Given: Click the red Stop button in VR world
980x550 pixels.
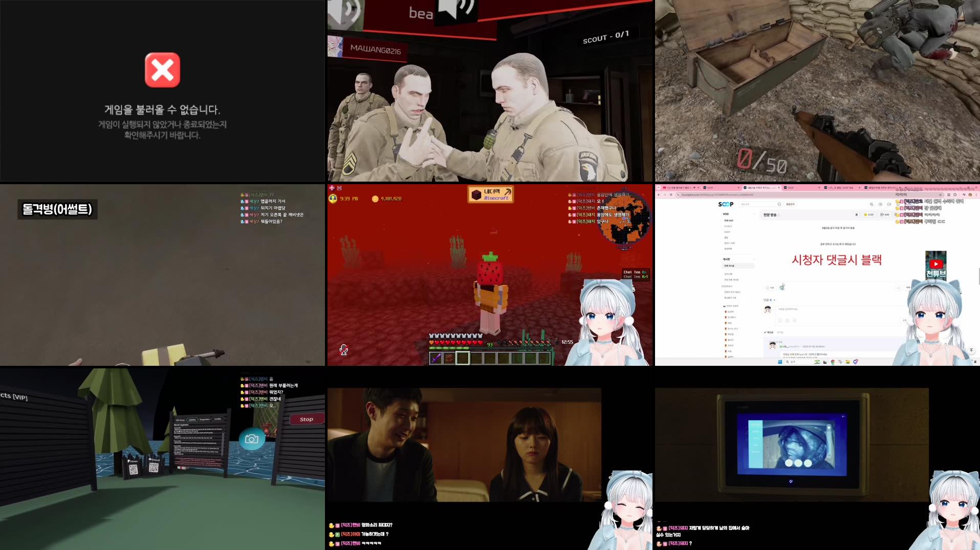Looking at the screenshot, I should click(x=306, y=419).
